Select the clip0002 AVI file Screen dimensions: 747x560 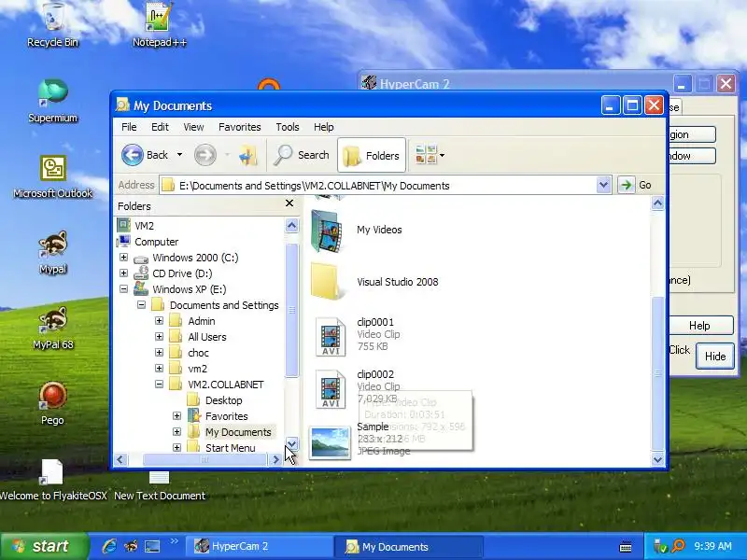(x=331, y=389)
